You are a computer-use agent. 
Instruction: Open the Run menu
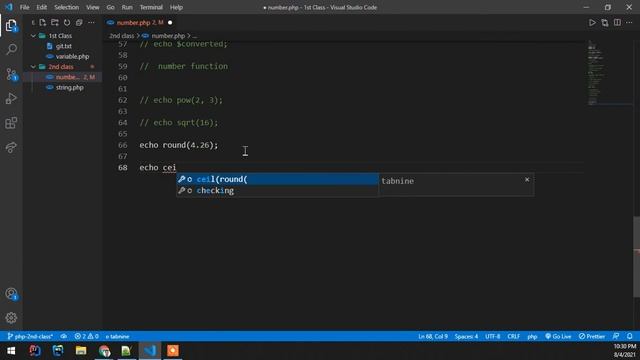coord(127,7)
